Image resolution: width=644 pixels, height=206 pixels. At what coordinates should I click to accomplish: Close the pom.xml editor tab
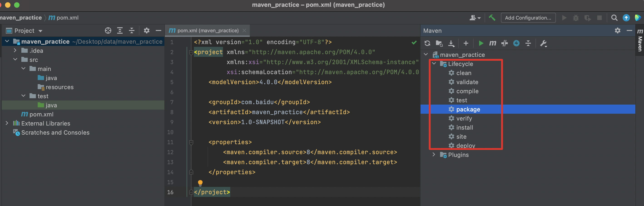point(244,30)
